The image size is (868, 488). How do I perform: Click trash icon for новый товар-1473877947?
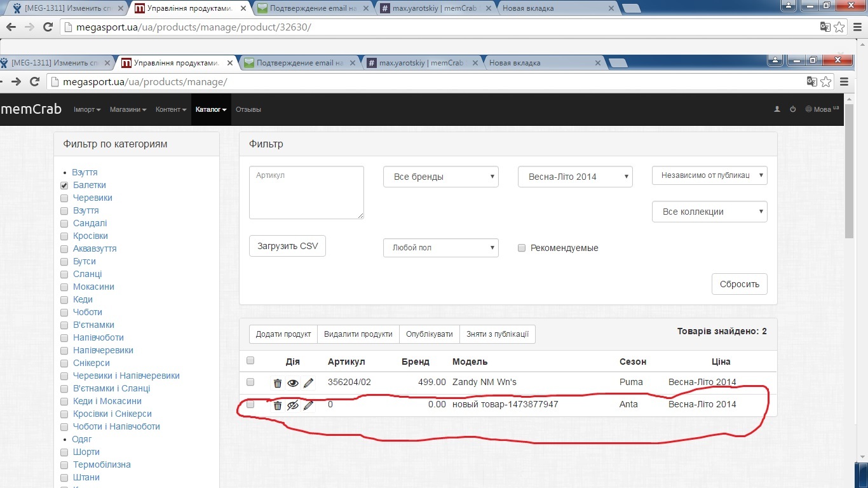[x=277, y=405]
